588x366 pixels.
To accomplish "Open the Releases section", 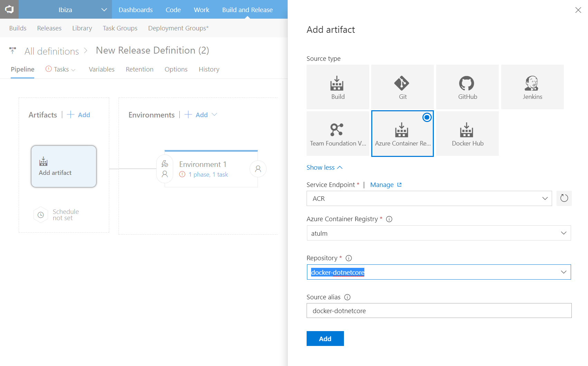I will tap(49, 28).
